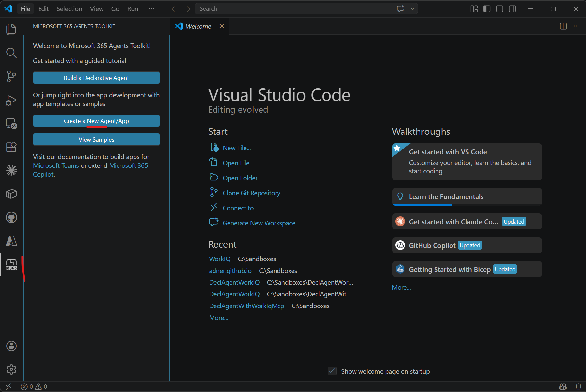This screenshot has height=392, width=586.
Task: Toggle the bottom Panel visibility
Action: [x=499, y=9]
